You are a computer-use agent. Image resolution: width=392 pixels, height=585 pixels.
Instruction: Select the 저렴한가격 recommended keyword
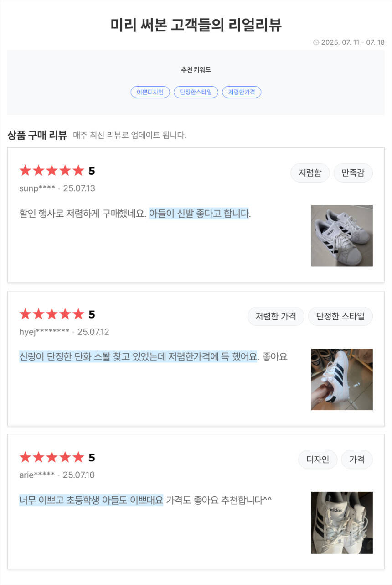242,92
